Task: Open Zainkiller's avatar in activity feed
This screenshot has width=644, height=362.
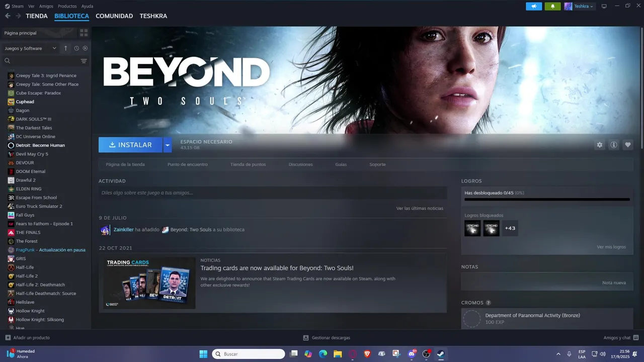Action: point(105,230)
